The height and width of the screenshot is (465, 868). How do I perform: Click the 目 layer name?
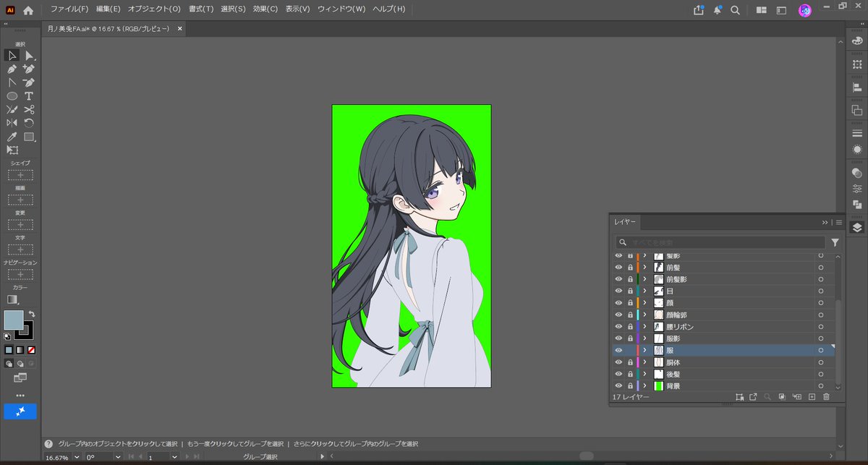tap(670, 291)
